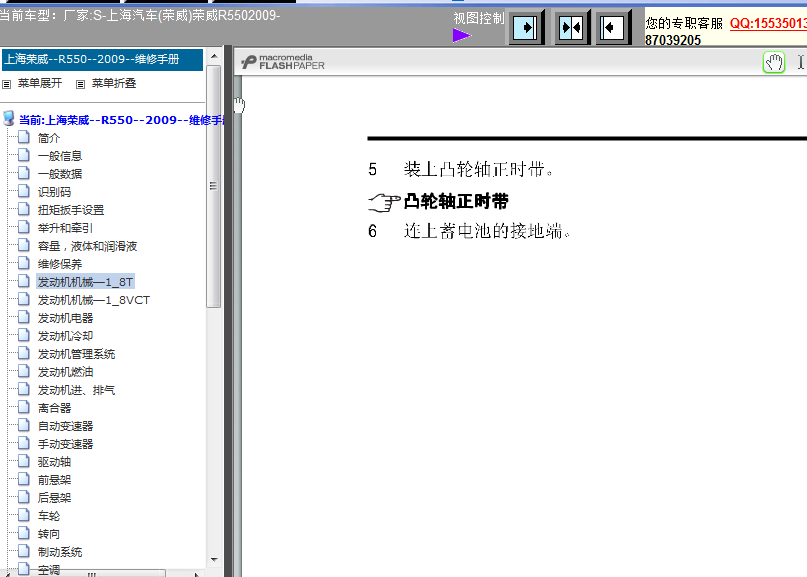Click the 当前车型 vehicle model header text

(139, 15)
